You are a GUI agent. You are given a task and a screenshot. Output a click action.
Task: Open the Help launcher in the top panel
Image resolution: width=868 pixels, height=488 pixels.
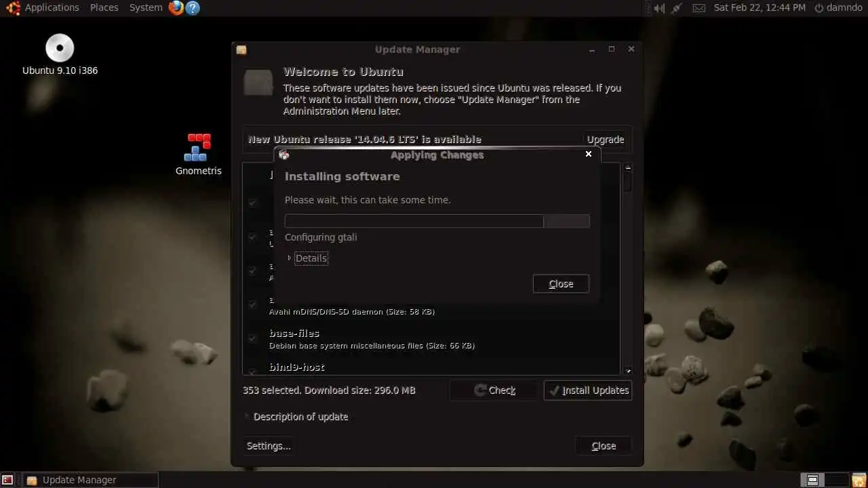193,8
